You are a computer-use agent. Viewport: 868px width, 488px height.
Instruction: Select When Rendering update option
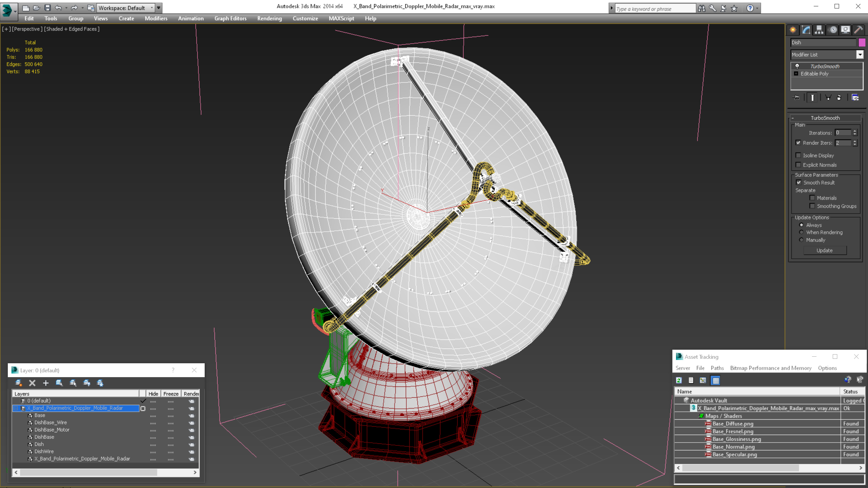[x=801, y=232]
